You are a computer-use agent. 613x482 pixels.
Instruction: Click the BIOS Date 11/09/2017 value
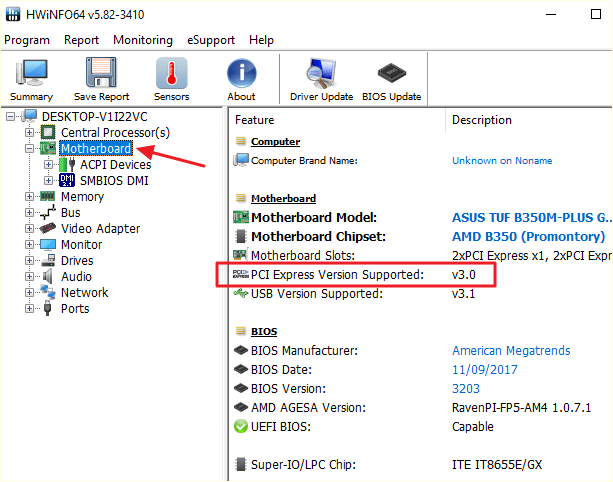point(485,369)
